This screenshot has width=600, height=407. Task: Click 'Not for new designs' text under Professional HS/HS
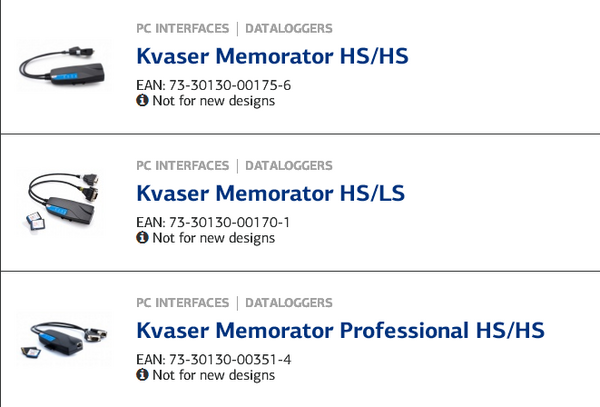click(x=214, y=375)
